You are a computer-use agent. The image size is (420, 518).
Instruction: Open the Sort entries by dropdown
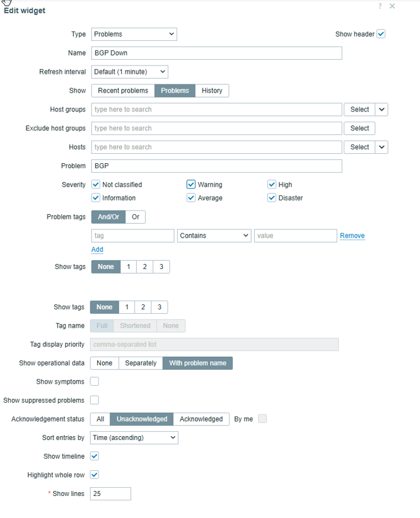134,438
